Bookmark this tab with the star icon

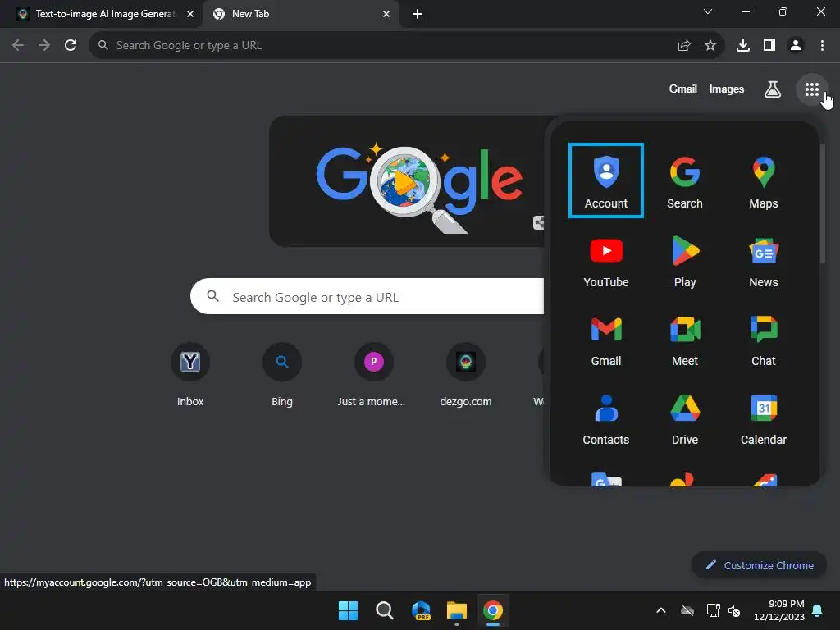click(710, 46)
